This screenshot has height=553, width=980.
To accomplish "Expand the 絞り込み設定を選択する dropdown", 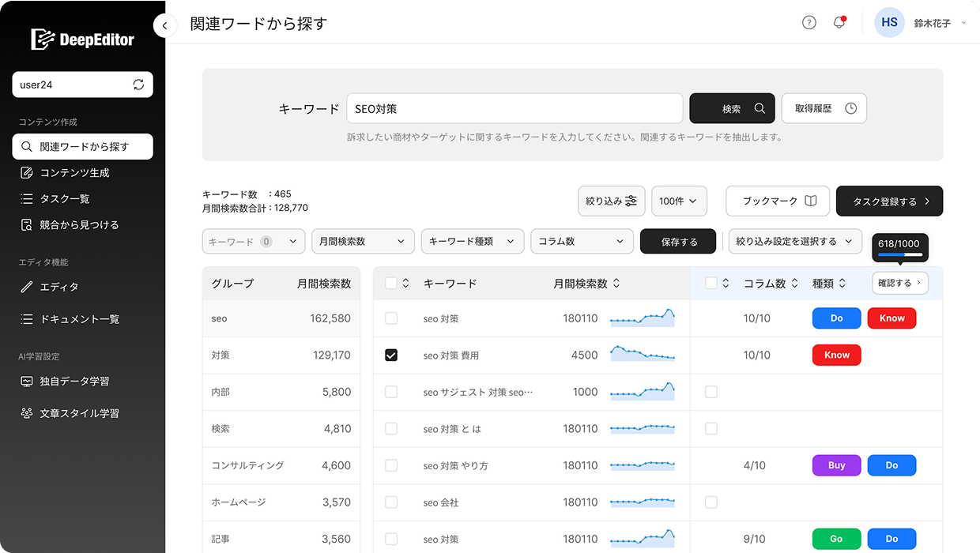I will pos(795,241).
